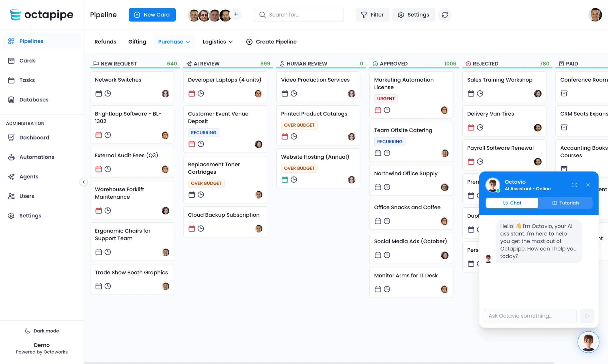Open Cards in the sidebar
The image size is (608, 364).
(42, 60)
